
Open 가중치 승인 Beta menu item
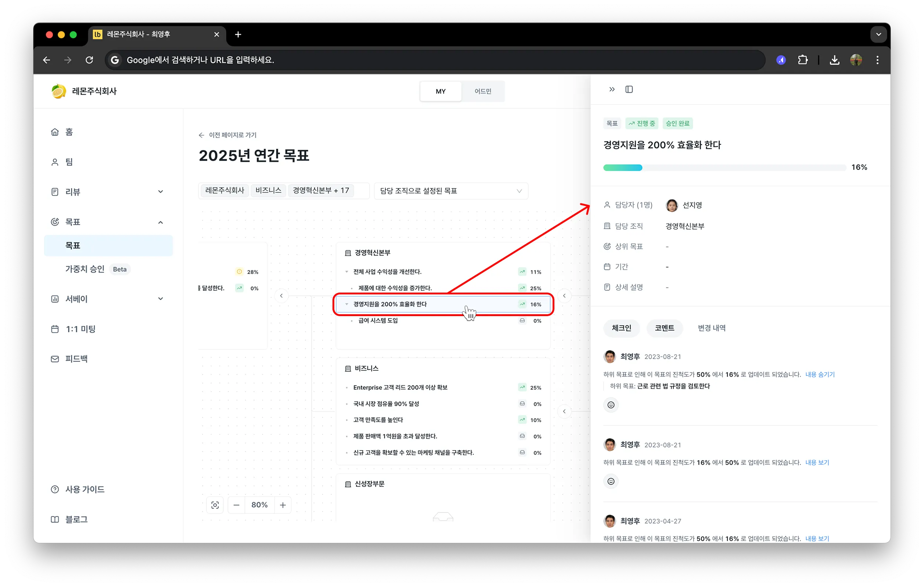point(98,269)
